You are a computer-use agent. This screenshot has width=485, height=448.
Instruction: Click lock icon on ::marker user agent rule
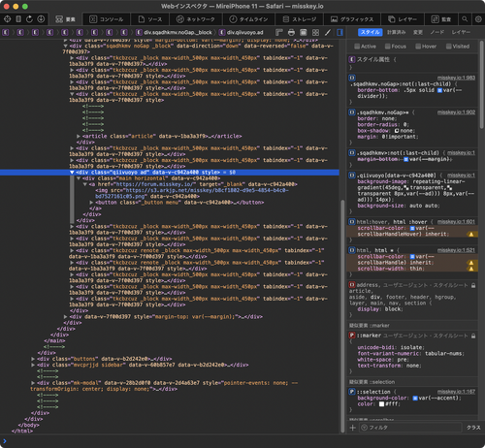coord(473,336)
